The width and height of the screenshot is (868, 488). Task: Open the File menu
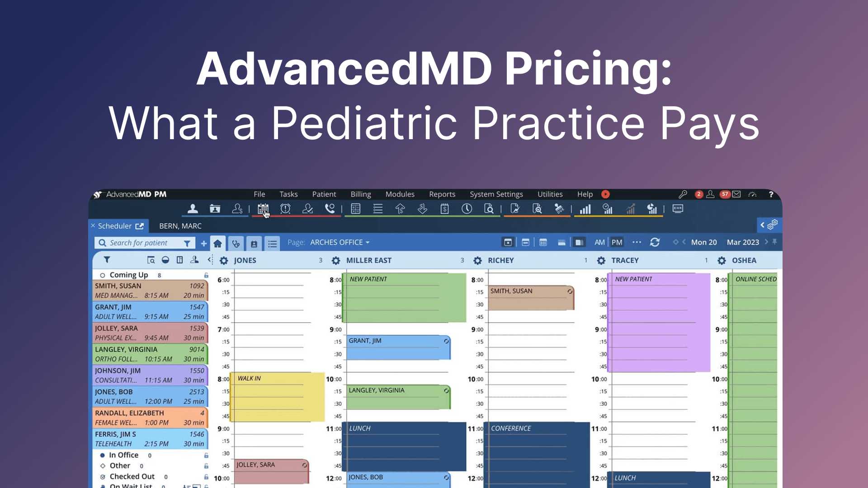pyautogui.click(x=259, y=194)
